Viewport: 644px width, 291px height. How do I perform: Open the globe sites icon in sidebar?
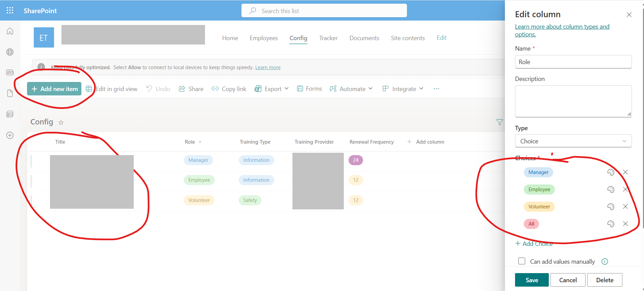(10, 52)
